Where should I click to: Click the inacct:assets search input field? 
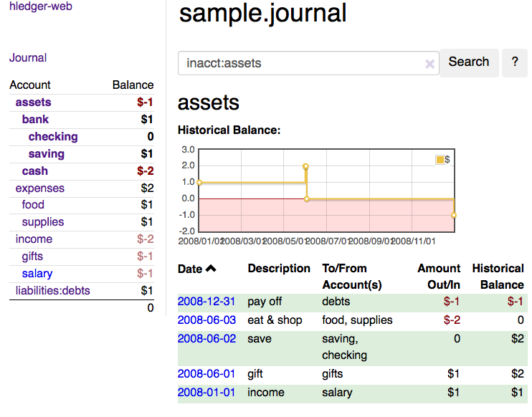click(301, 63)
